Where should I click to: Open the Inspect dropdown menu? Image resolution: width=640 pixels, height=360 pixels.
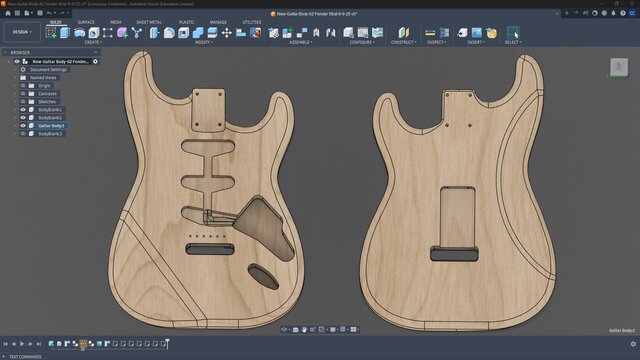437,42
